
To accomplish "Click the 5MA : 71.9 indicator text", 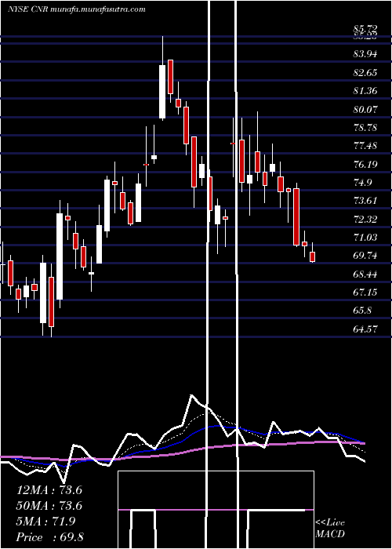I will [45, 522].
